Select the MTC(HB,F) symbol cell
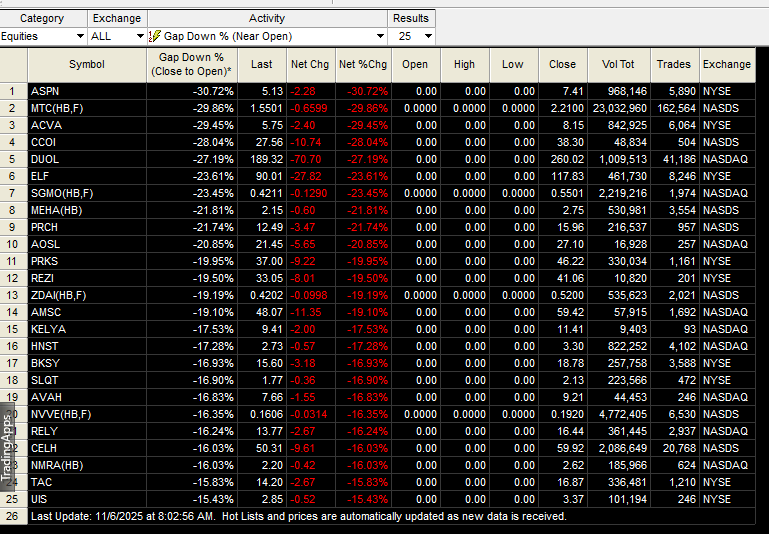The width and height of the screenshot is (769, 534). pyautogui.click(x=87, y=108)
